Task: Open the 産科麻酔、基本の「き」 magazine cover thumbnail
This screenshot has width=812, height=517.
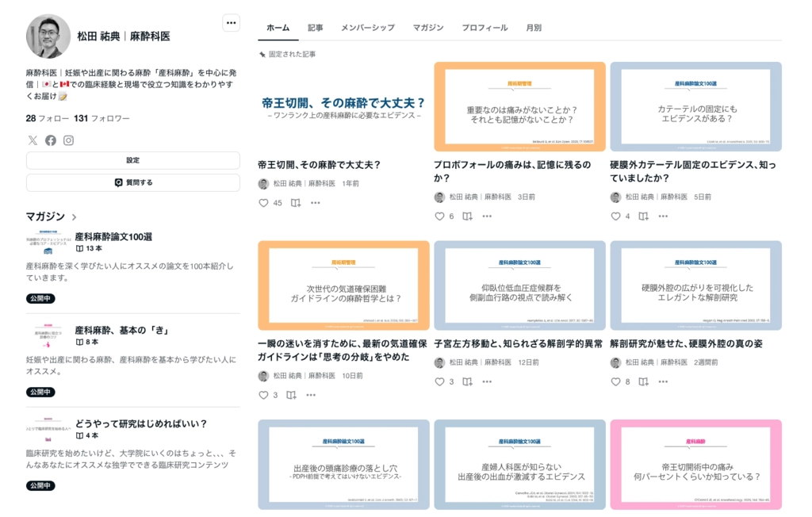Action: click(x=48, y=335)
